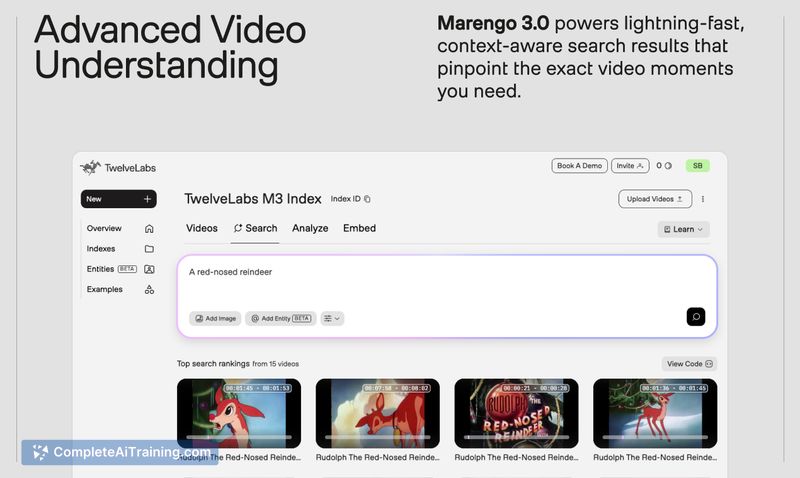Go to the Embed tab
This screenshot has height=478, width=800.
click(x=359, y=228)
